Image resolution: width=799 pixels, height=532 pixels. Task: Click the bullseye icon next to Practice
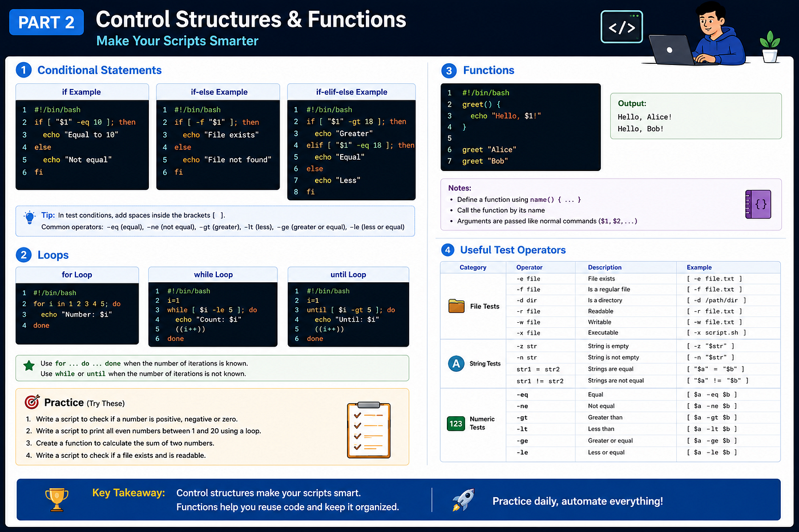point(32,402)
